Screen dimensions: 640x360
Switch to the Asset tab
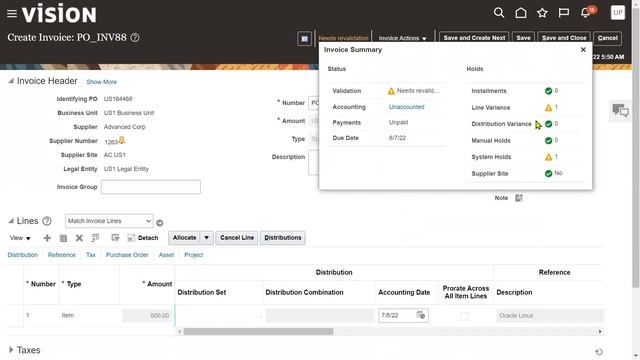click(166, 255)
